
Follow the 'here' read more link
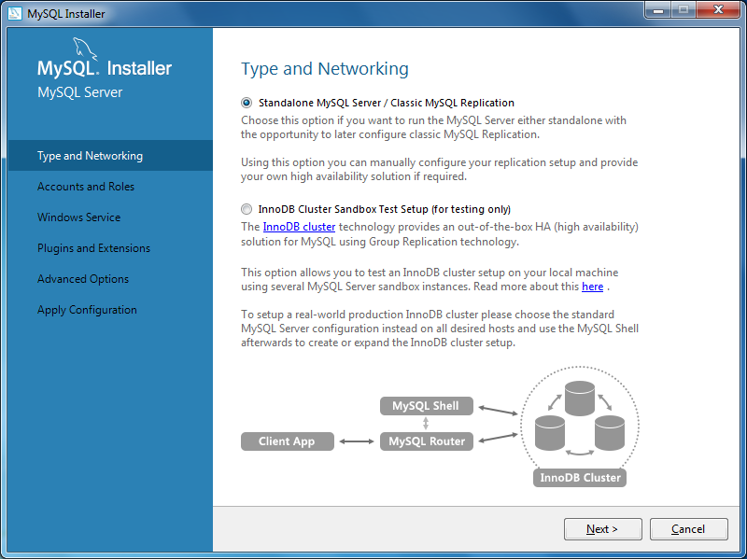tap(592, 287)
